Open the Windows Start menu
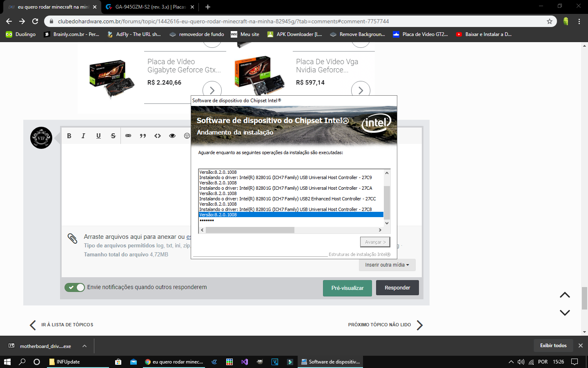Image resolution: width=588 pixels, height=368 pixels. coord(7,362)
